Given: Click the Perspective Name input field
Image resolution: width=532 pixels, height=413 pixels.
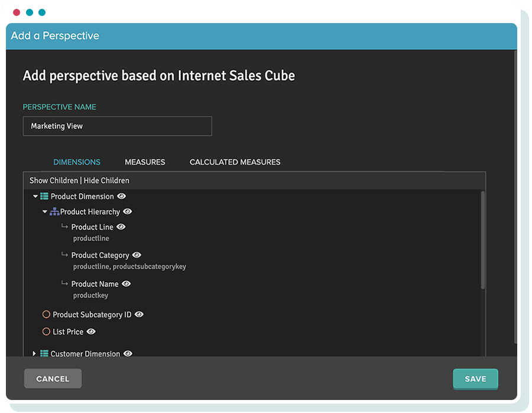Looking at the screenshot, I should coord(117,126).
